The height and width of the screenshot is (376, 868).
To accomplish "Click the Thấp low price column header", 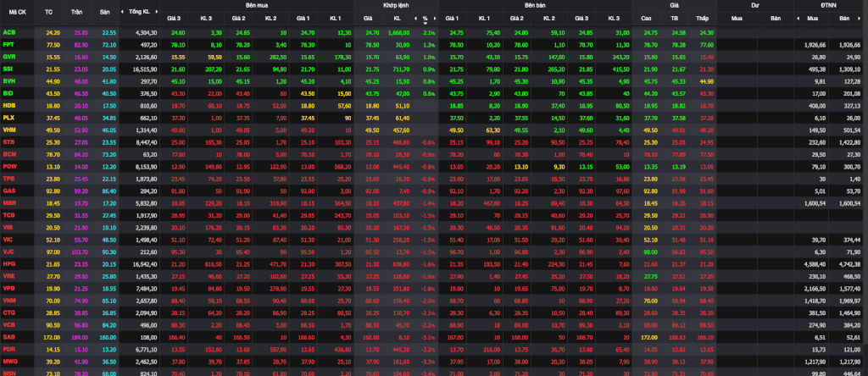I will coord(702,19).
